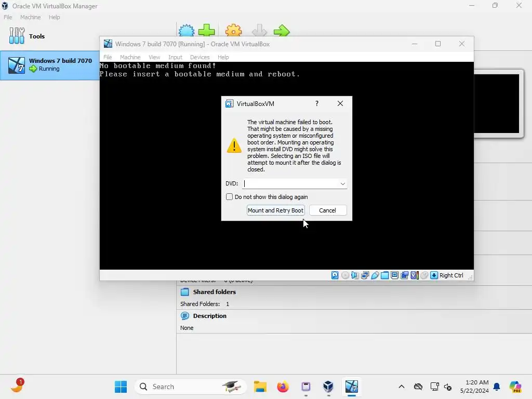This screenshot has height=399, width=532.
Task: Close the VirtualBoxVM dialog with X
Action: (340, 103)
